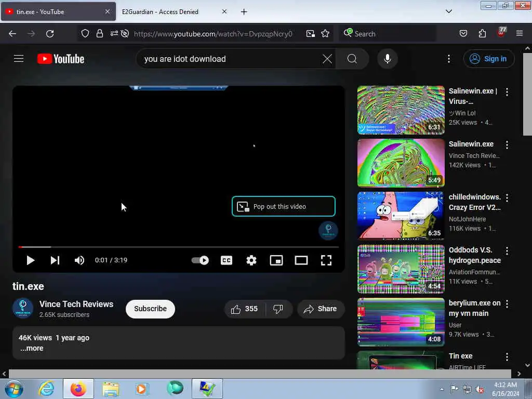
Task: Open Windows Explorer folder on taskbar
Action: coord(111,389)
